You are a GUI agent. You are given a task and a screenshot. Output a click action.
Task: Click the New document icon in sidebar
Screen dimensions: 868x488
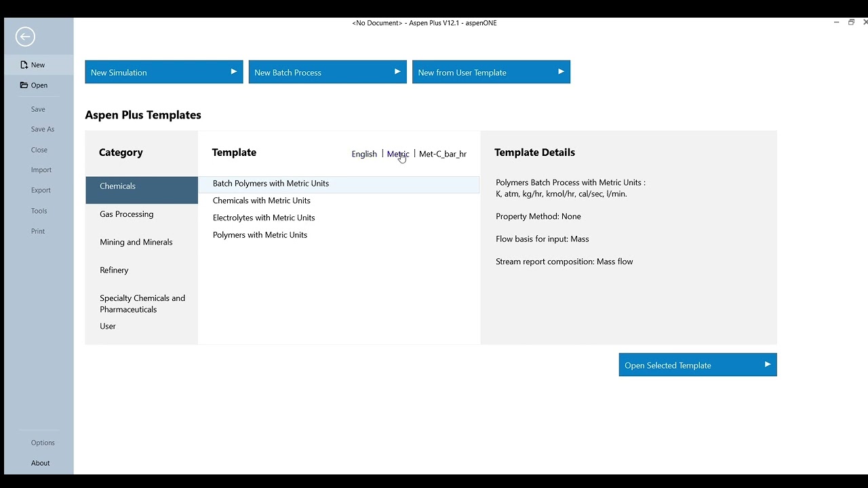pos(24,65)
